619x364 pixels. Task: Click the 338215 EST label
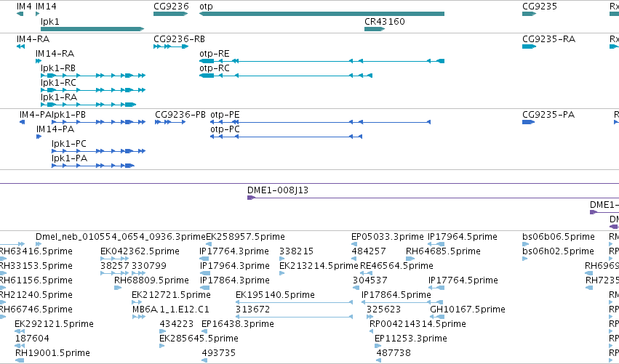[297, 251]
